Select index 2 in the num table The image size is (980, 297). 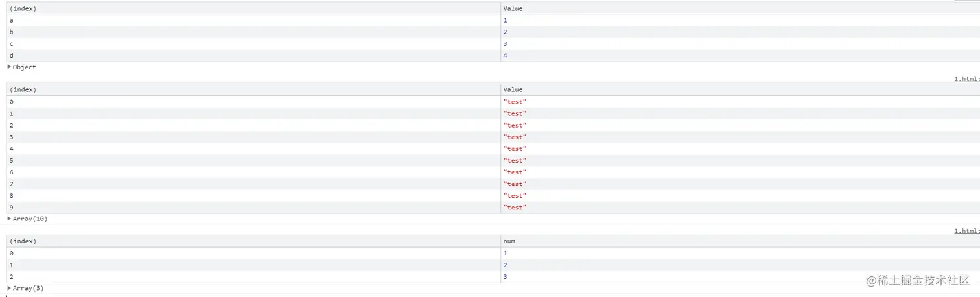(x=11, y=277)
